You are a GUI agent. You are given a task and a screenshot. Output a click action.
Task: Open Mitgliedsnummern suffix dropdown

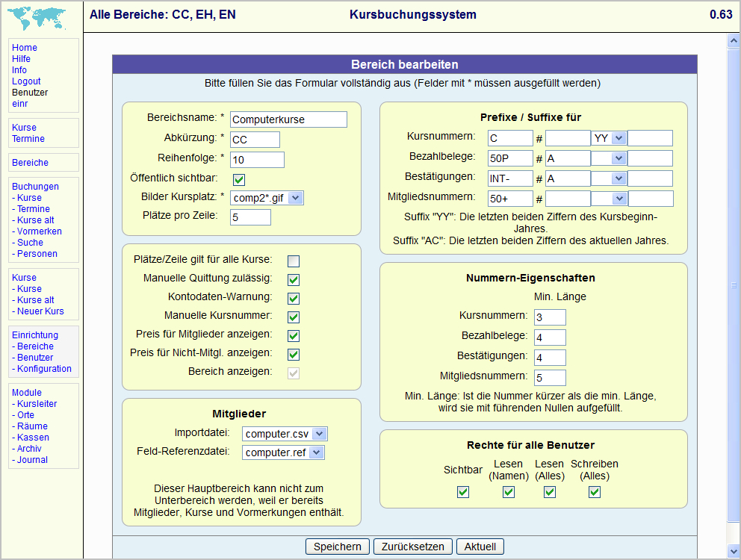coord(609,199)
